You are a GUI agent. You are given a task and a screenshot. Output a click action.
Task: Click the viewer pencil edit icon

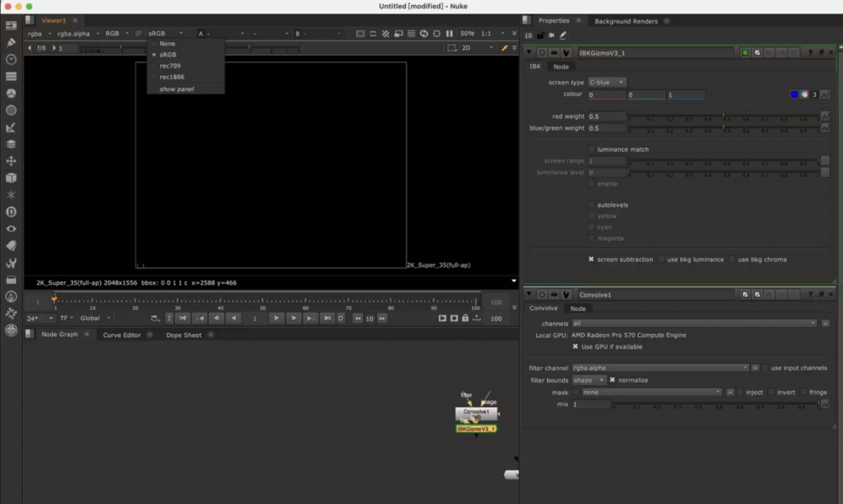[504, 48]
